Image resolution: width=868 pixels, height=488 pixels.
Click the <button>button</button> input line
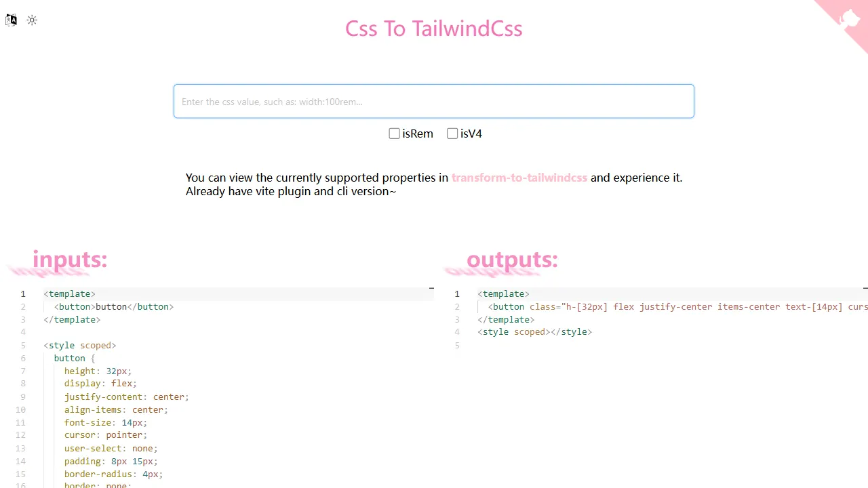(114, 306)
